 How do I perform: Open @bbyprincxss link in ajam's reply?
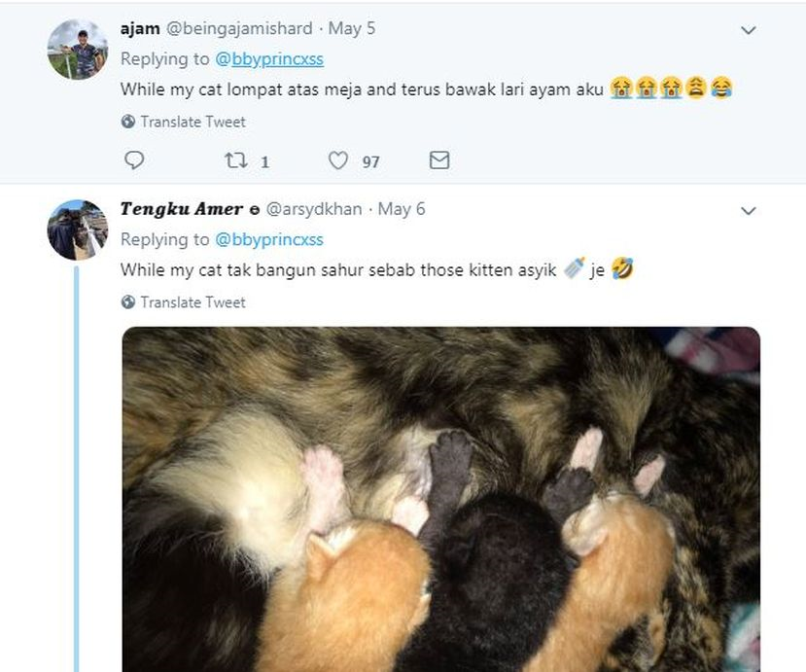[x=268, y=59]
